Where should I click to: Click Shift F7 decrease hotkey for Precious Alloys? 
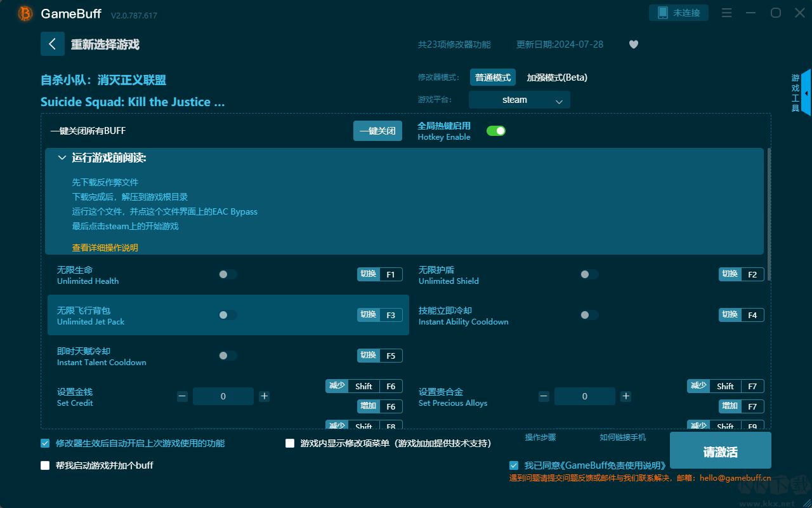coord(726,386)
